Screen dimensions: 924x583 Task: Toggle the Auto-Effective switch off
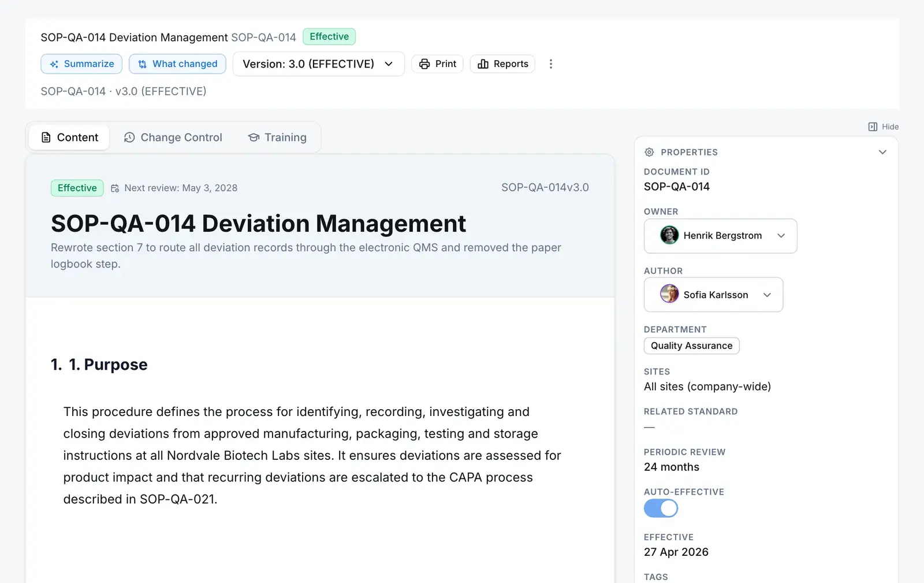661,508
